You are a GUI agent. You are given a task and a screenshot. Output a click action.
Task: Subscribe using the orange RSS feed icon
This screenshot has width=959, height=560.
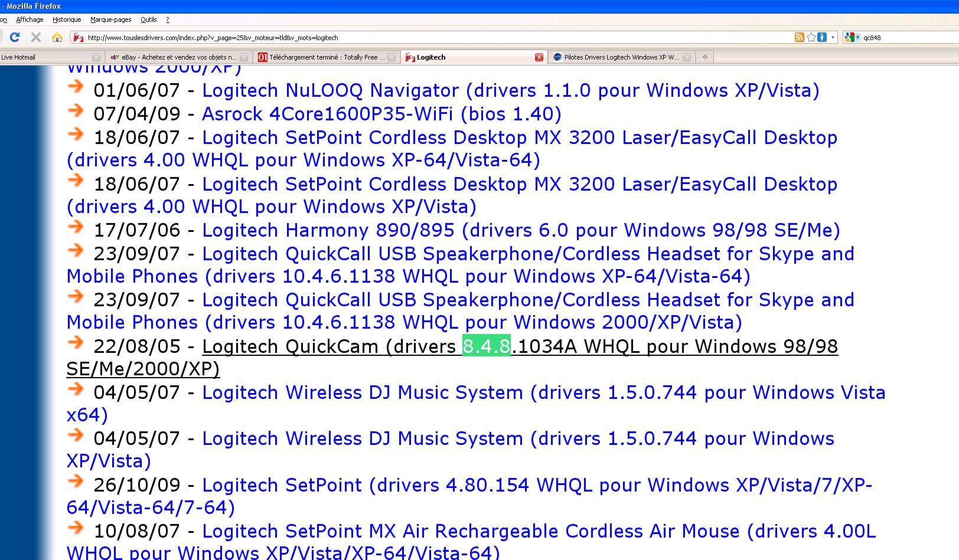point(799,37)
